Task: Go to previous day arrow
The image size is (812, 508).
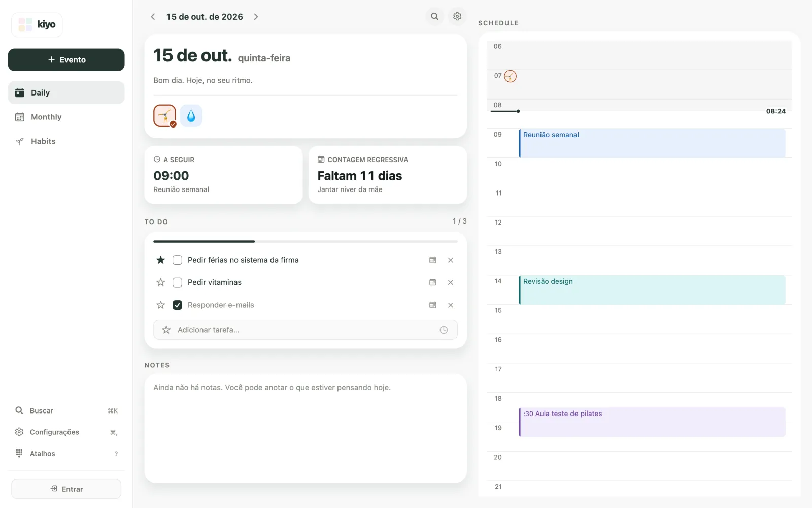Action: tap(153, 17)
